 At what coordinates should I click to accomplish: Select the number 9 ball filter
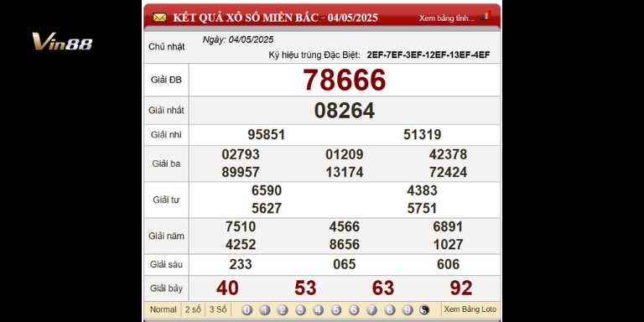408,310
